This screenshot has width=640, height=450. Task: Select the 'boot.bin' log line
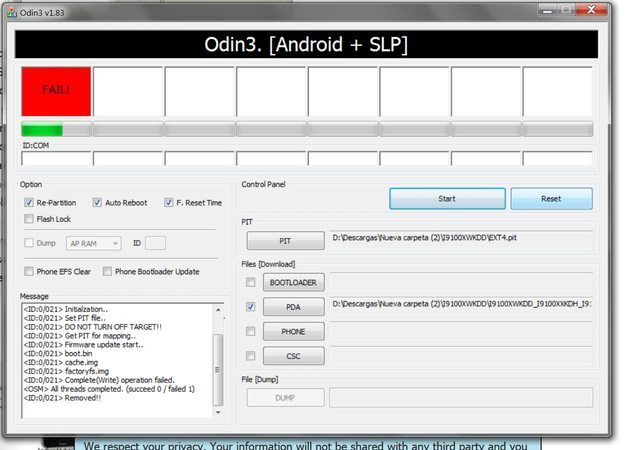[58, 354]
